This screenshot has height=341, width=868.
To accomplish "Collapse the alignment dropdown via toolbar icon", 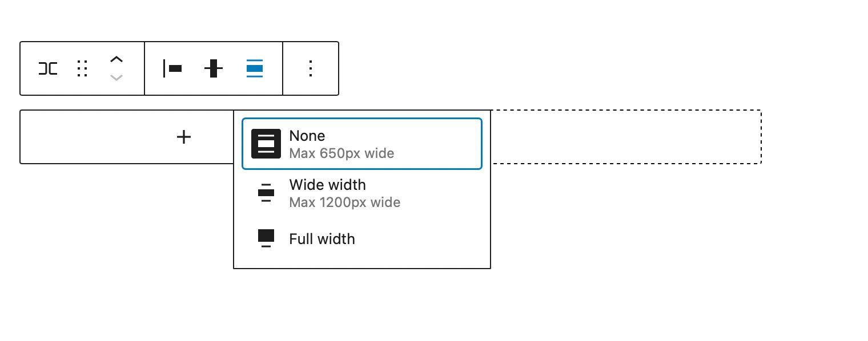I will pyautogui.click(x=254, y=68).
